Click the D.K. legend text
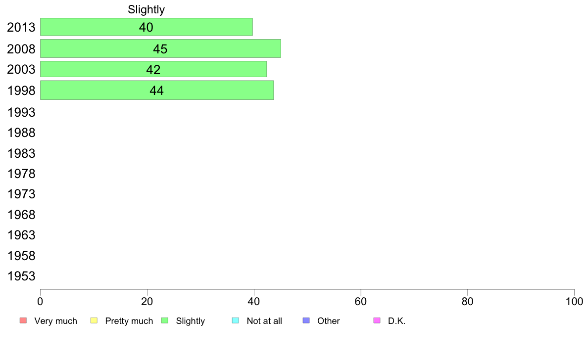The image size is (588, 364). [397, 321]
